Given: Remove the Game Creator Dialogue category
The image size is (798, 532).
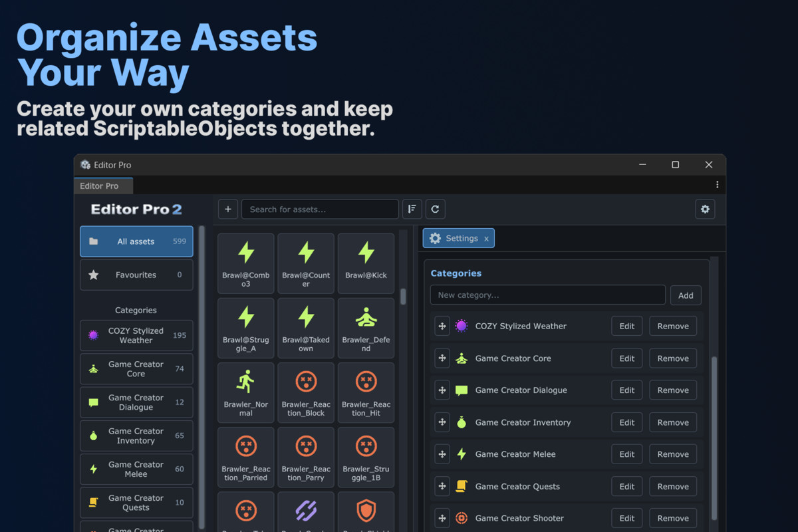Looking at the screenshot, I should (673, 390).
